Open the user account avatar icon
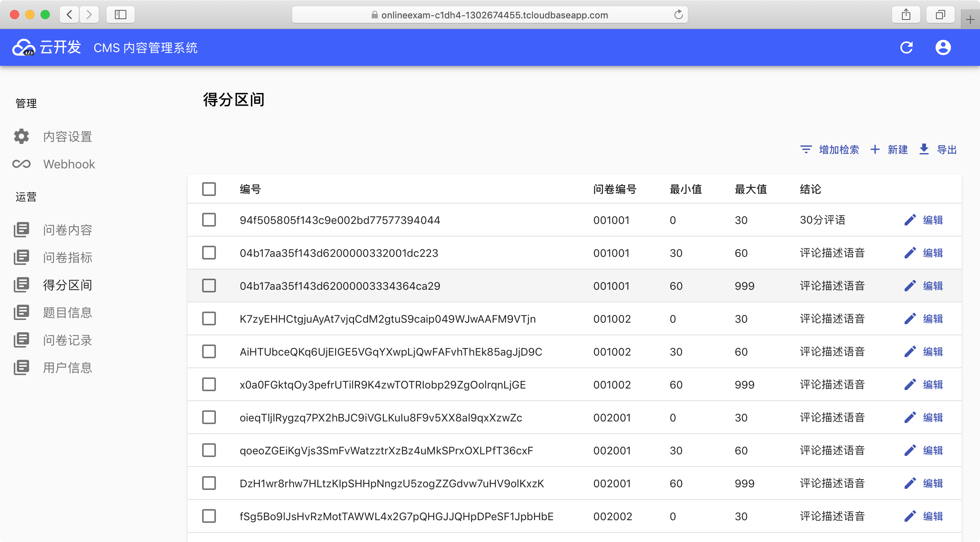 (943, 47)
